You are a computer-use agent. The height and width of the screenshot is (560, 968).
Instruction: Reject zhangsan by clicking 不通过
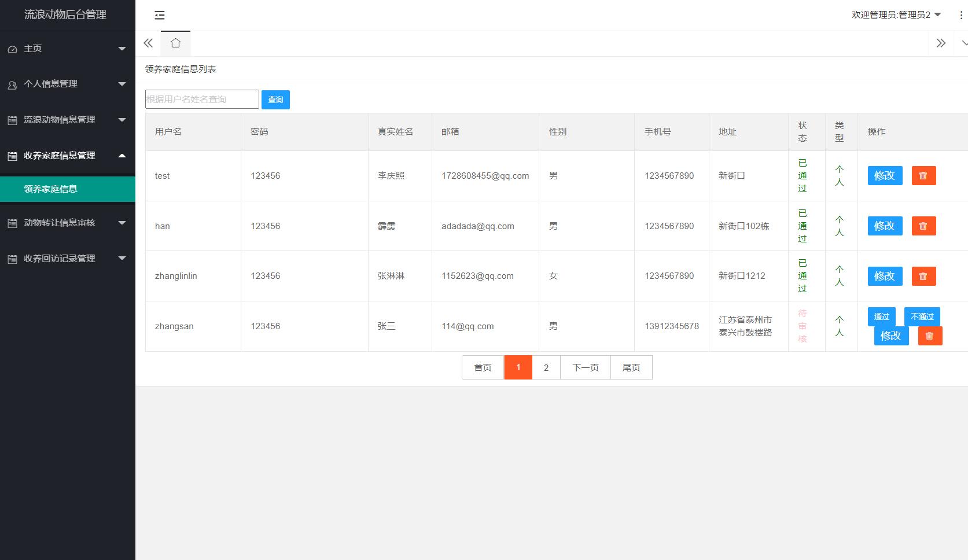coord(921,316)
